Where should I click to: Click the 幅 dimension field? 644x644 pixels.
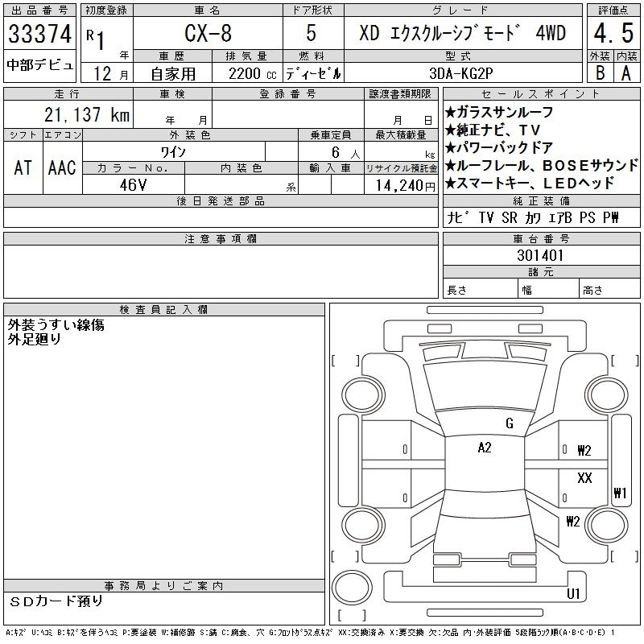[x=548, y=290]
